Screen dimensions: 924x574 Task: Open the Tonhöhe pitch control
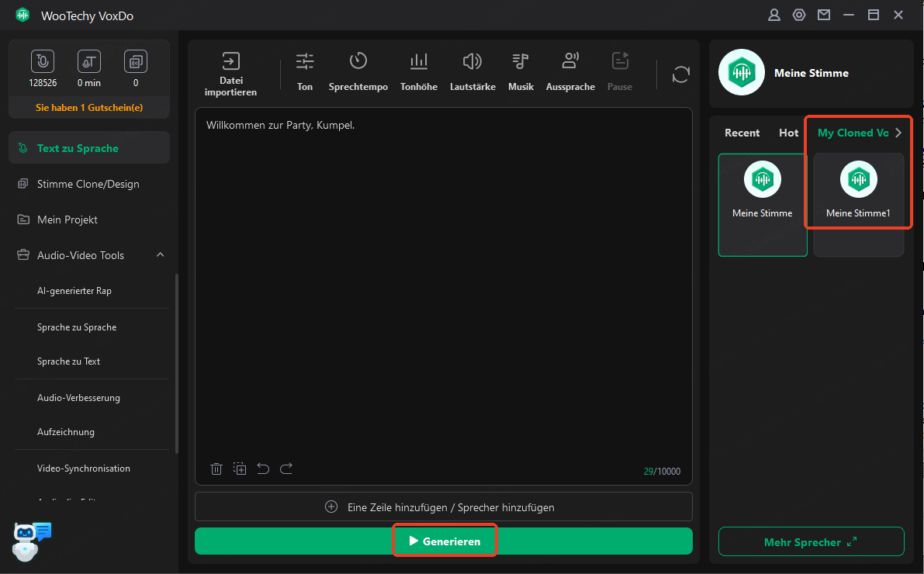tap(418, 62)
